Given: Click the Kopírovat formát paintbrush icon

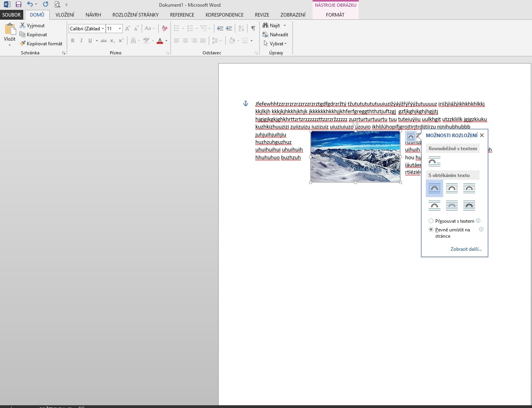Looking at the screenshot, I should click(22, 43).
